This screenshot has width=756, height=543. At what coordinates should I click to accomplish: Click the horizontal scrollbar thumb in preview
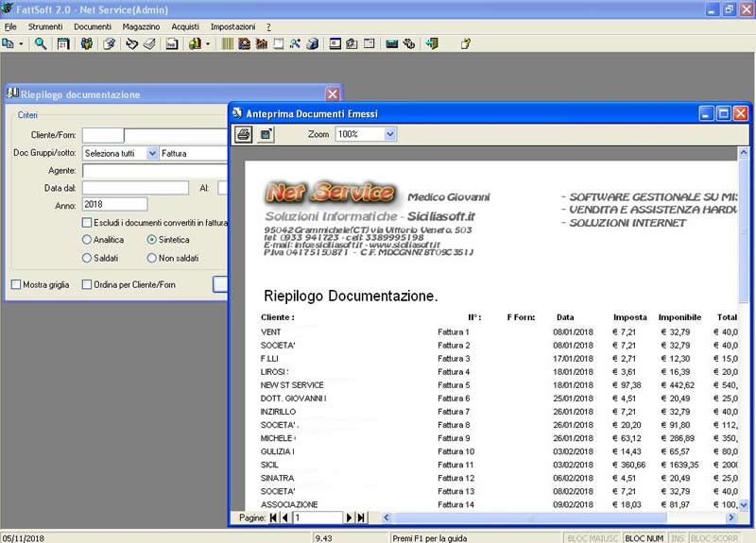tap(529, 518)
